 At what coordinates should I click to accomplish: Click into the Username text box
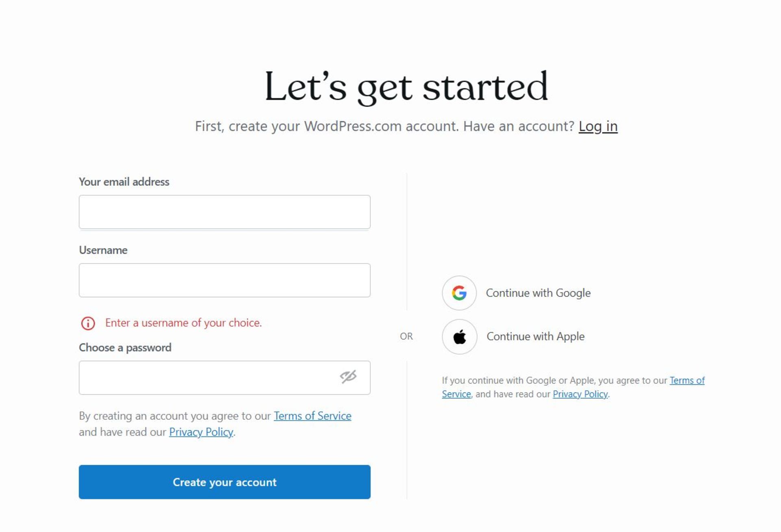pos(225,280)
